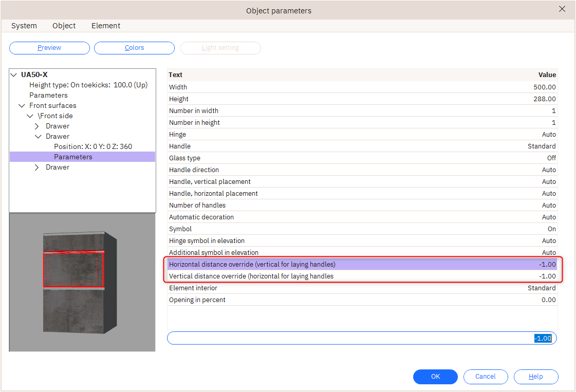Expand the last Drawer node
576x392 pixels.
tap(38, 167)
